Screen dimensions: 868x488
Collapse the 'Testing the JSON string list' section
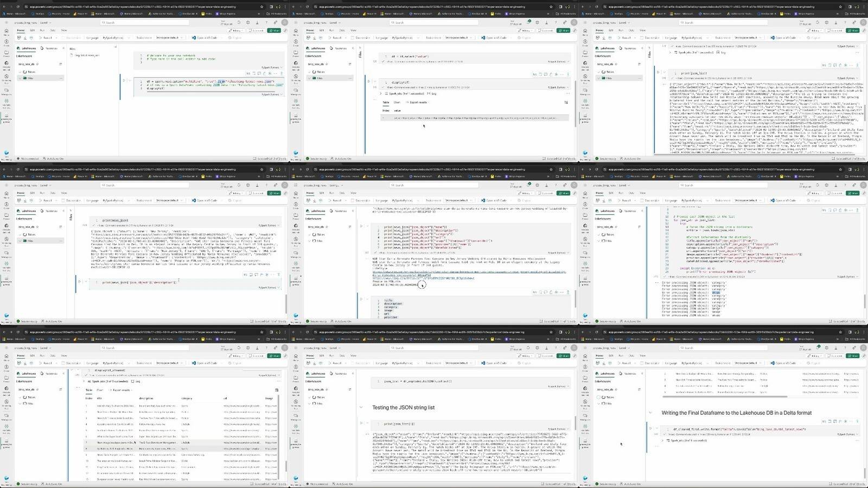pyautogui.click(x=361, y=407)
